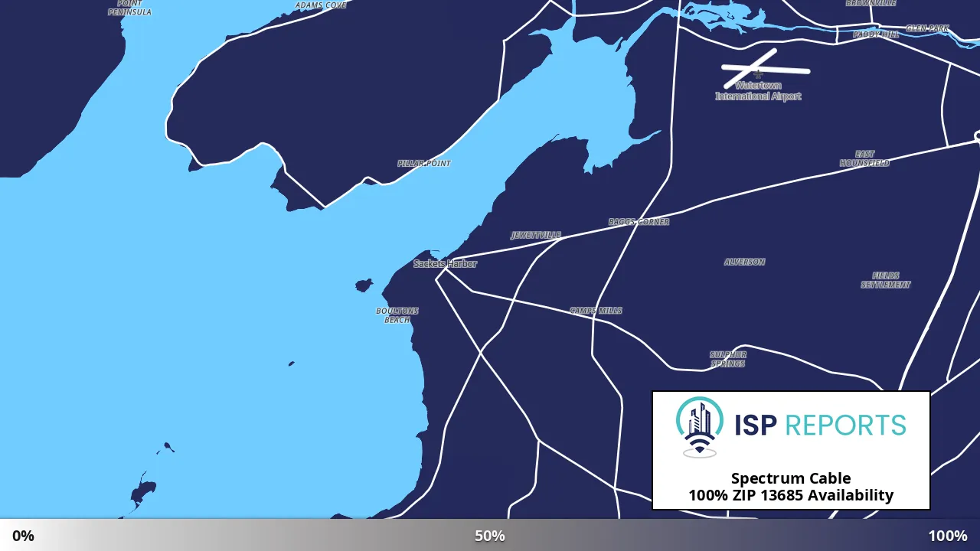Select the Sulphur Springs label
Viewport: 980px width, 551px height.
[x=727, y=359]
